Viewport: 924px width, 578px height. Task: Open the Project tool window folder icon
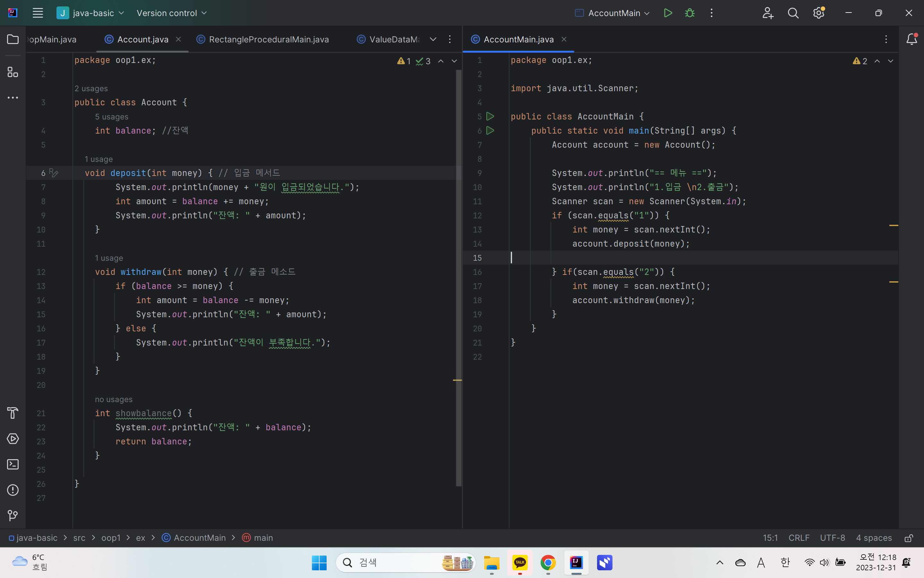pos(13,39)
